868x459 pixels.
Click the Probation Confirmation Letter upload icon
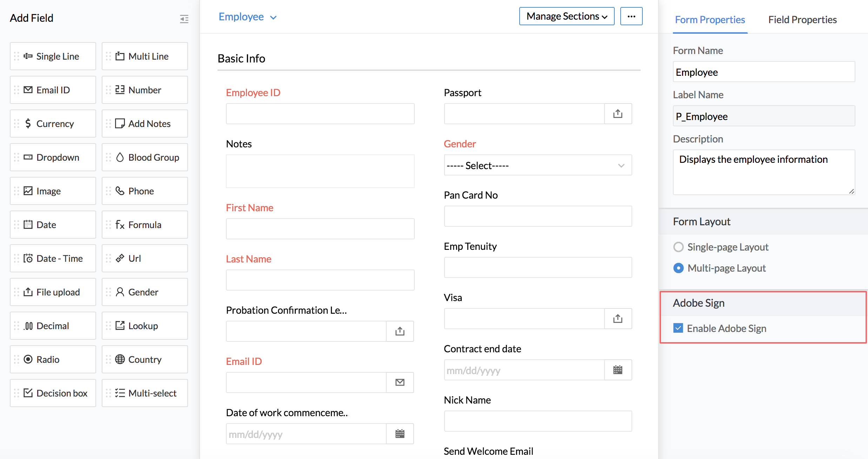click(400, 331)
